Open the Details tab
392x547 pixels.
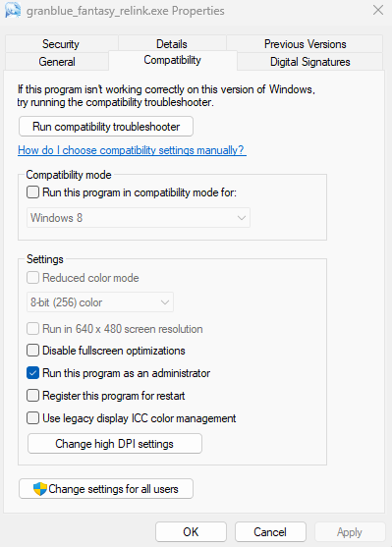tap(172, 44)
